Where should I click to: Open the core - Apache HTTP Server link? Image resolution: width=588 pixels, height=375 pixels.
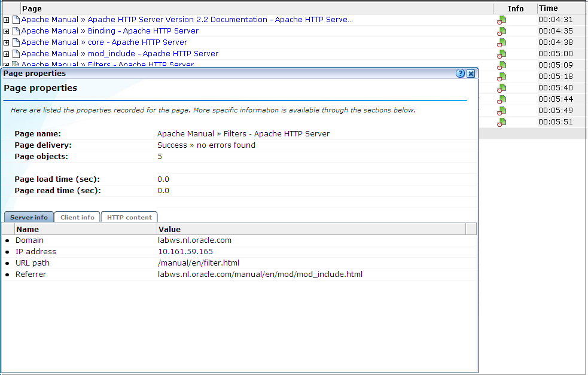pos(104,42)
